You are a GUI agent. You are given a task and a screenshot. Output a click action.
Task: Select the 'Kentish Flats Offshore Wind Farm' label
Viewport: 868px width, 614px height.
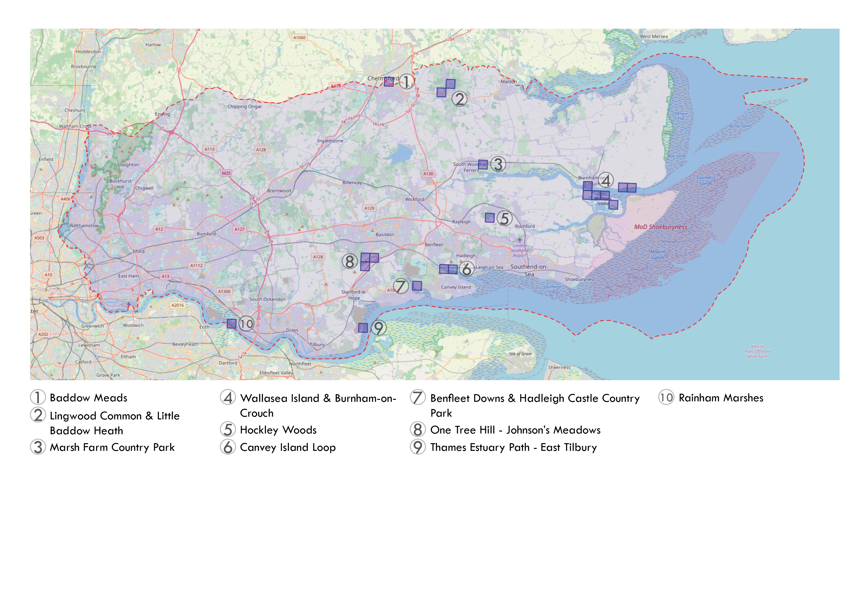click(758, 352)
